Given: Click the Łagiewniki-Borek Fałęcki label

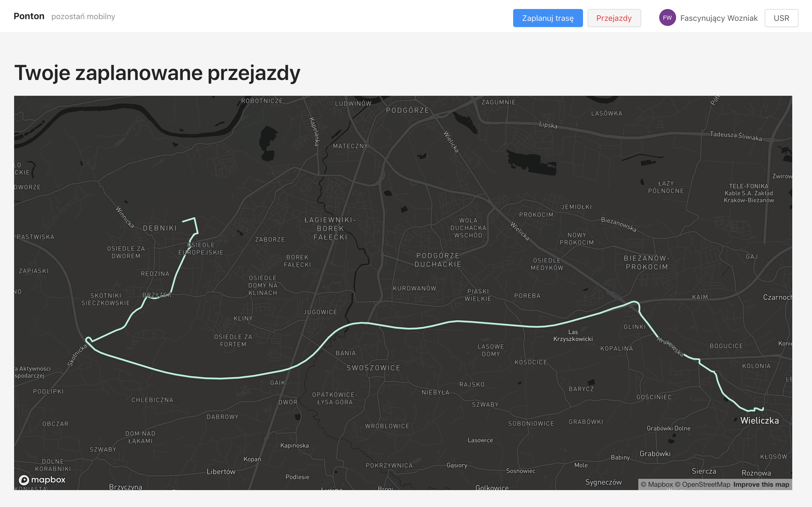Looking at the screenshot, I should pyautogui.click(x=330, y=228).
